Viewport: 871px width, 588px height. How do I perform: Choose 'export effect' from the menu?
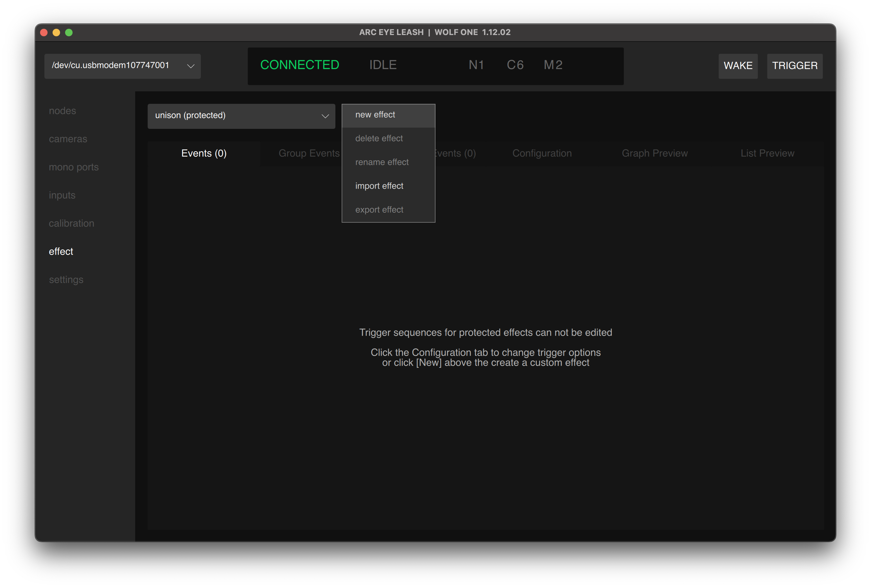(379, 210)
